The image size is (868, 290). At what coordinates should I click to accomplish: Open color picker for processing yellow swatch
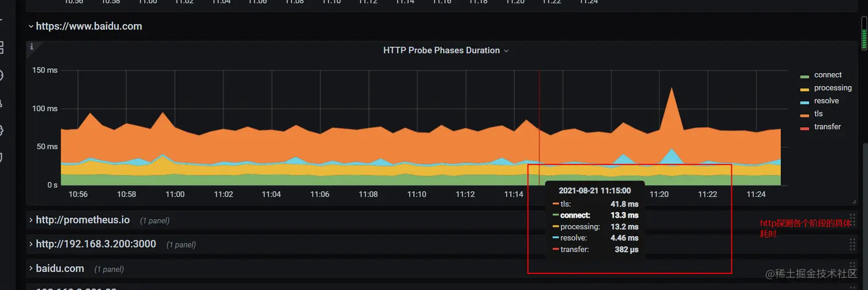804,89
